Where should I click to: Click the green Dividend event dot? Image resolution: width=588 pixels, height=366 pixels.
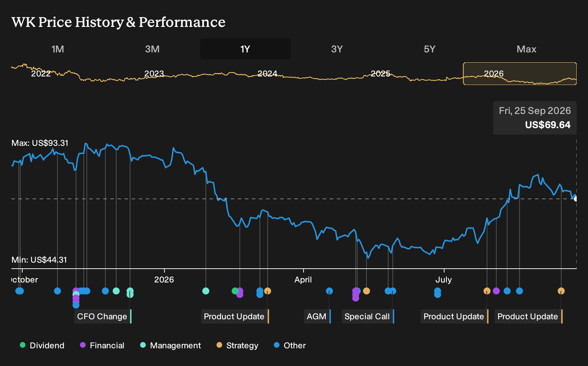pyautogui.click(x=235, y=291)
